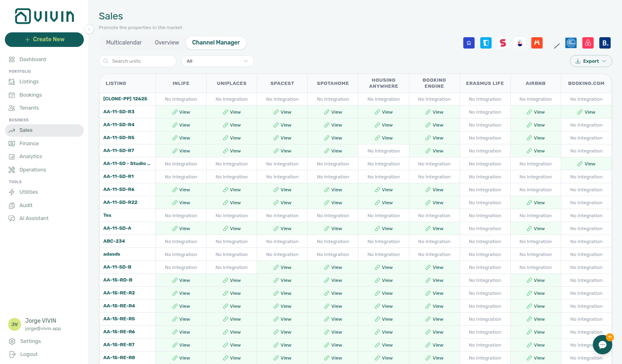Screen dimensions: 622x364
Task: Click the [CLONE-PP] 12625 listing
Action: click(125, 99)
